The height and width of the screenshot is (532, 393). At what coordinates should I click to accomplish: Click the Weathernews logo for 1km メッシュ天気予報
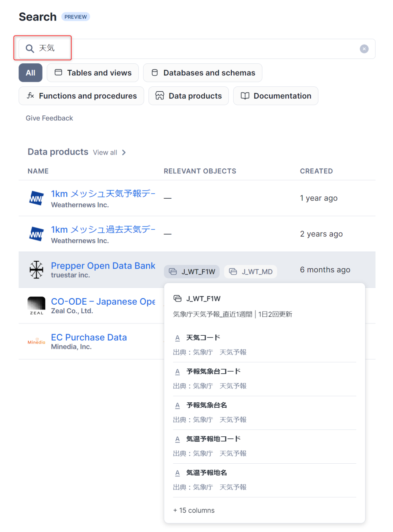(36, 198)
